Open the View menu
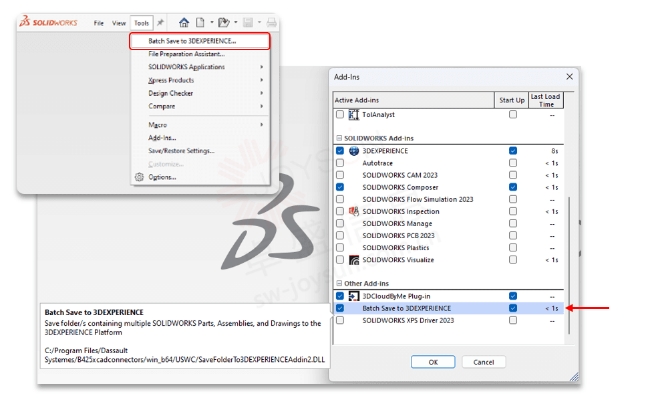 pyautogui.click(x=119, y=23)
